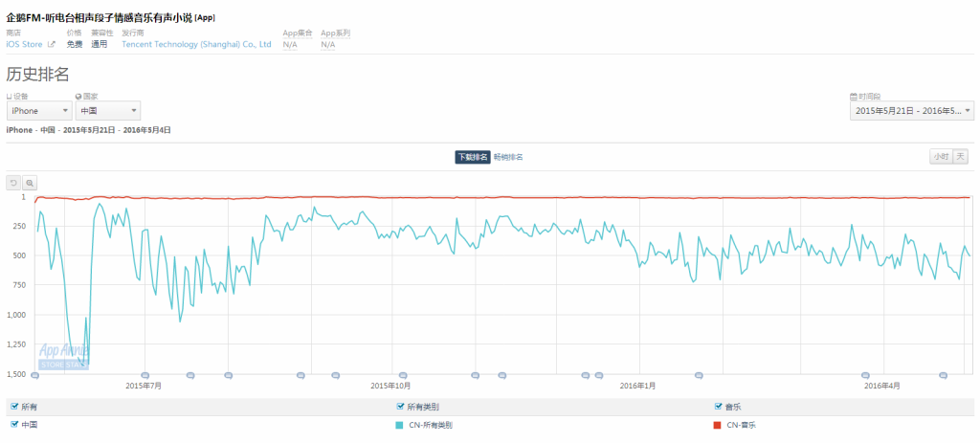Click N/A under App系列
The width and height of the screenshot is (980, 443).
pyautogui.click(x=328, y=44)
